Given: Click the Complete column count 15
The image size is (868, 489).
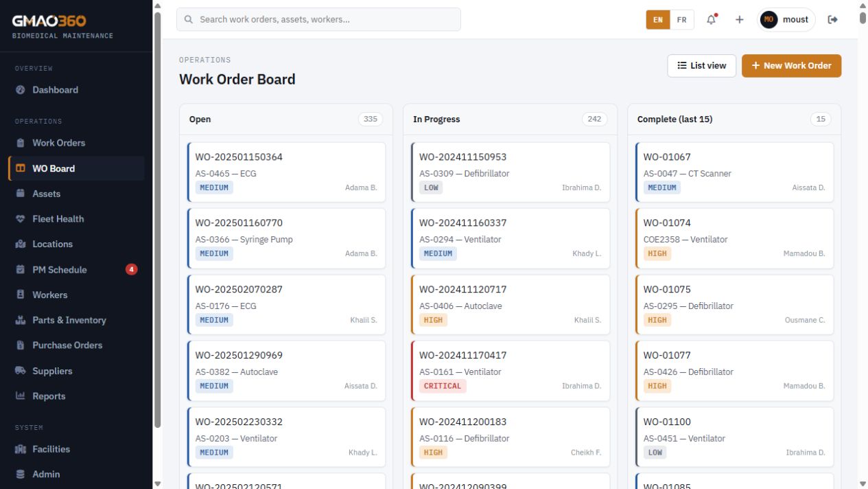Looking at the screenshot, I should [x=821, y=119].
